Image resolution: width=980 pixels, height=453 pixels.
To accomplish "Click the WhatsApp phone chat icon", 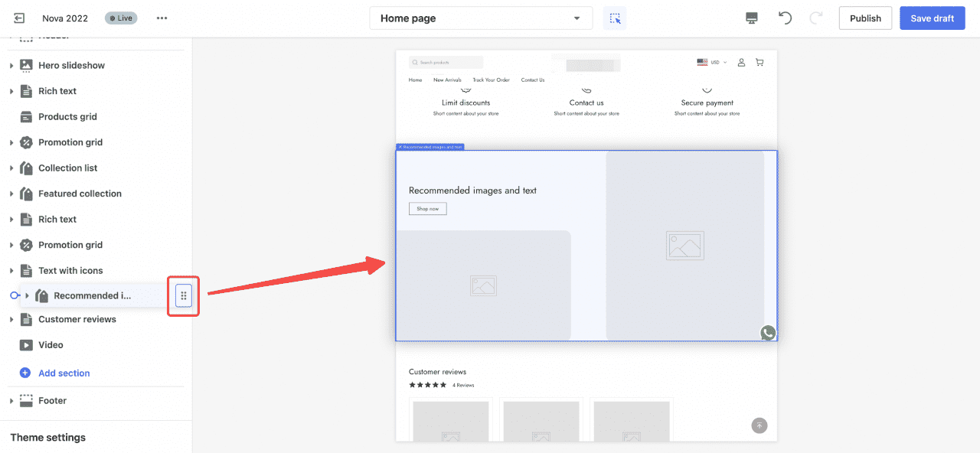I will click(767, 333).
